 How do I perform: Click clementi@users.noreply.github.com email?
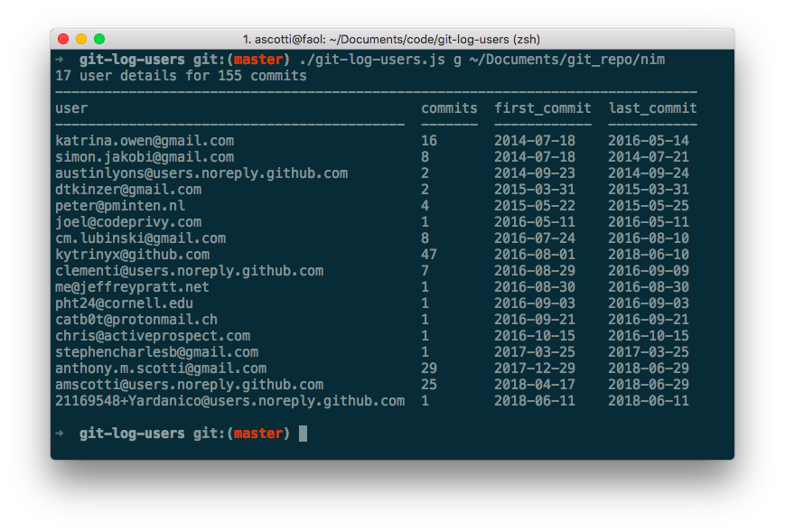pos(189,271)
